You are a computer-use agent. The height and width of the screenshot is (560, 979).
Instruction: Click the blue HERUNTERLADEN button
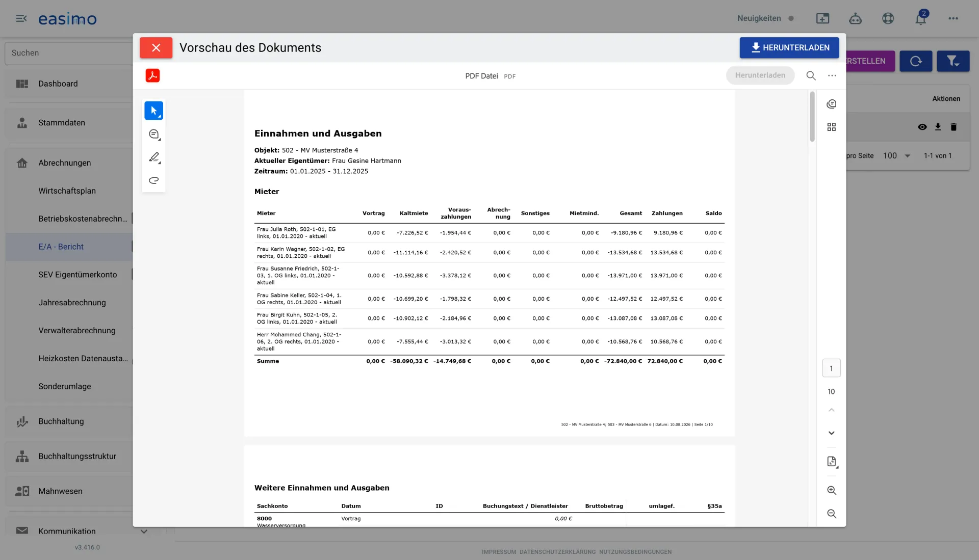tap(789, 47)
